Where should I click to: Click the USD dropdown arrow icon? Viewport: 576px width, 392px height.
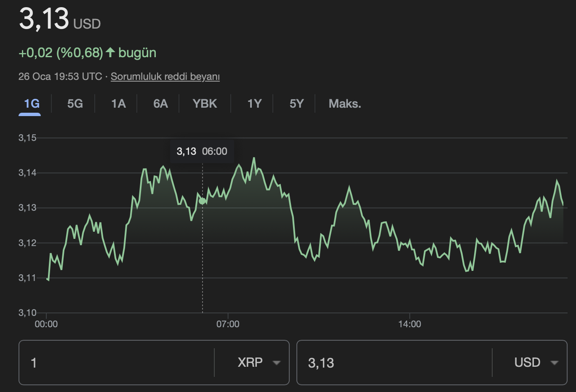tap(555, 363)
